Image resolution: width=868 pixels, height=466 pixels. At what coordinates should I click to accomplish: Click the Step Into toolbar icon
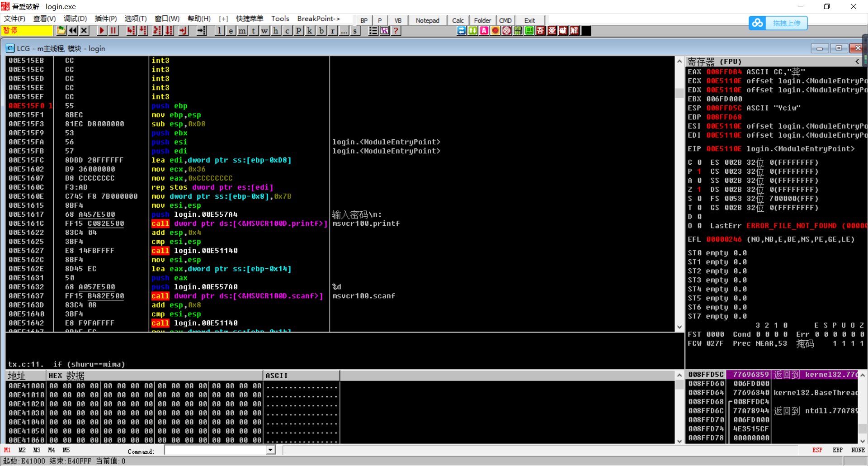point(131,31)
